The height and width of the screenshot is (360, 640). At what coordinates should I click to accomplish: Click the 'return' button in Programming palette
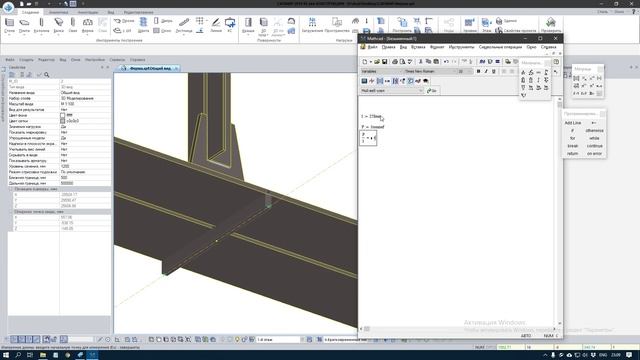pyautogui.click(x=573, y=153)
